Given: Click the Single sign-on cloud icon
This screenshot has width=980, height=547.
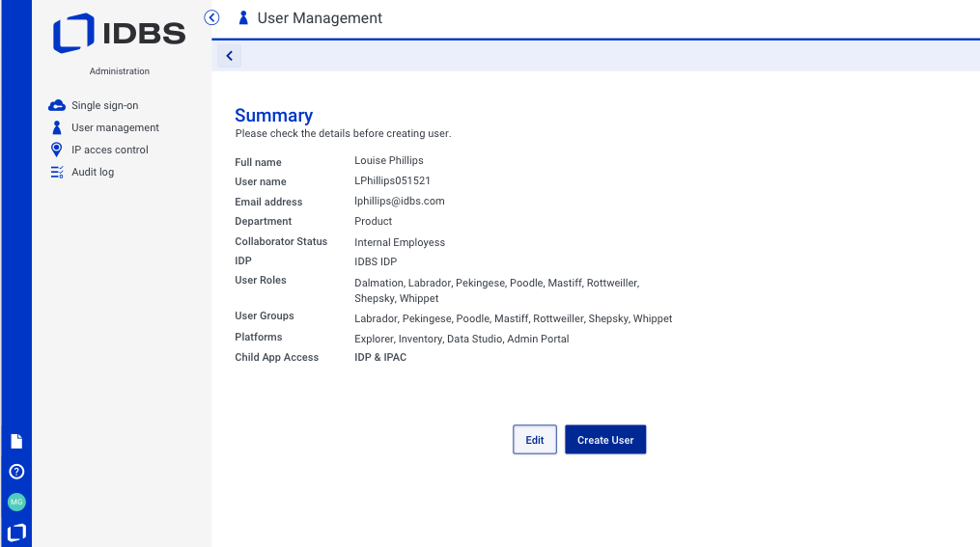Looking at the screenshot, I should click(x=56, y=105).
